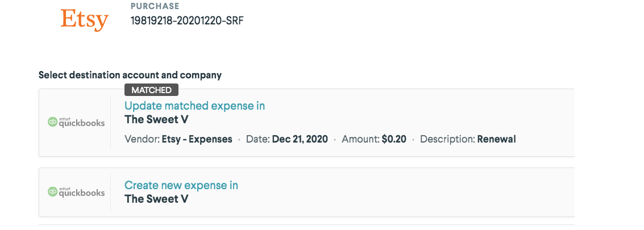Click the Select destination account and company heading
The width and height of the screenshot is (644, 230).
point(130,75)
